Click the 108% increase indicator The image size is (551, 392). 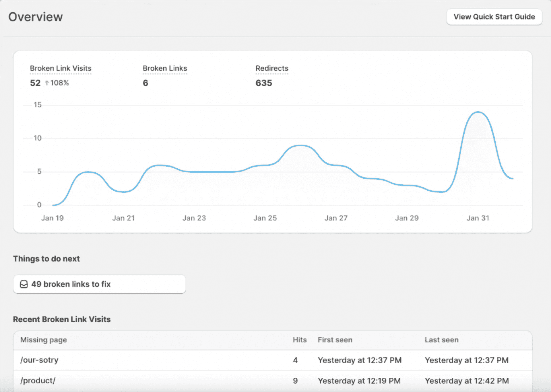(57, 83)
